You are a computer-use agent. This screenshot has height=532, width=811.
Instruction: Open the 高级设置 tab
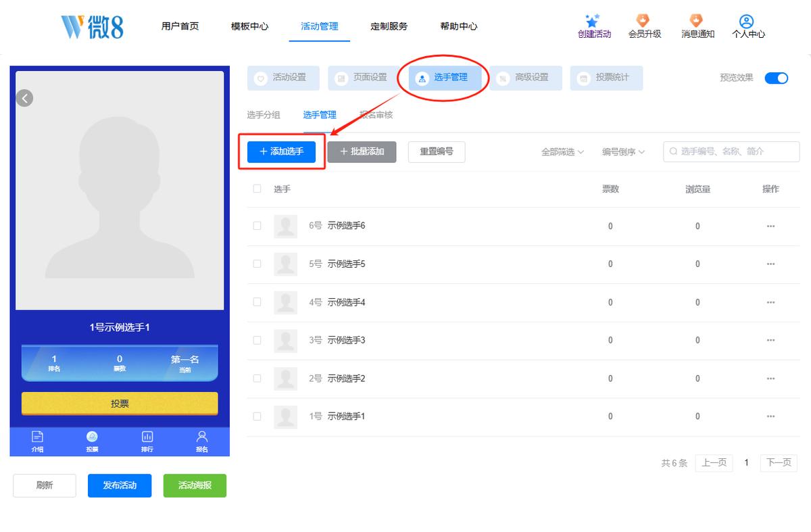(x=526, y=78)
